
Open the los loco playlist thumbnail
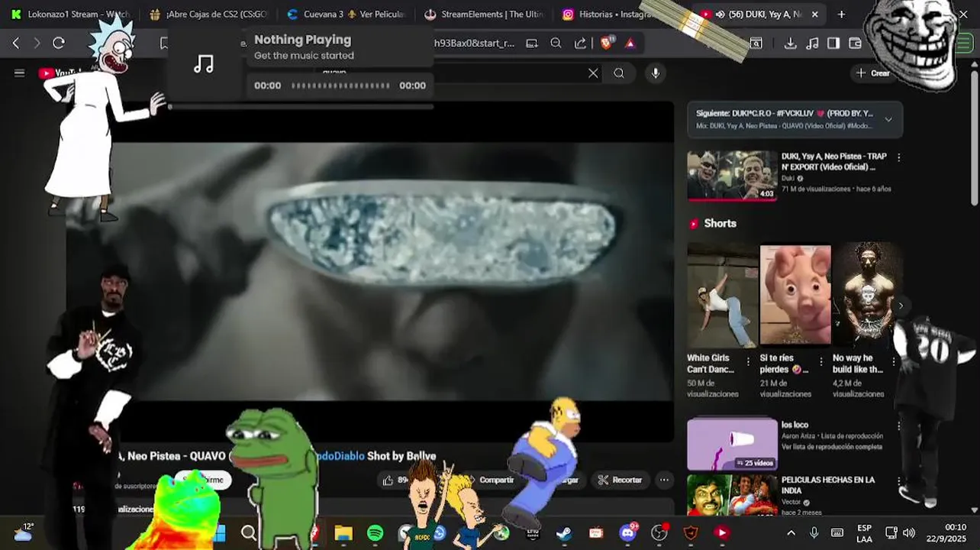click(x=732, y=444)
